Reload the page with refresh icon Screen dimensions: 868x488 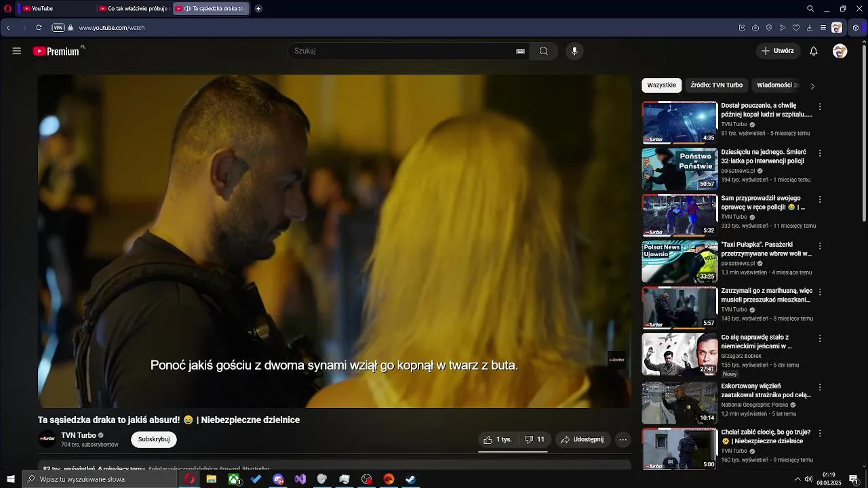pyautogui.click(x=39, y=28)
